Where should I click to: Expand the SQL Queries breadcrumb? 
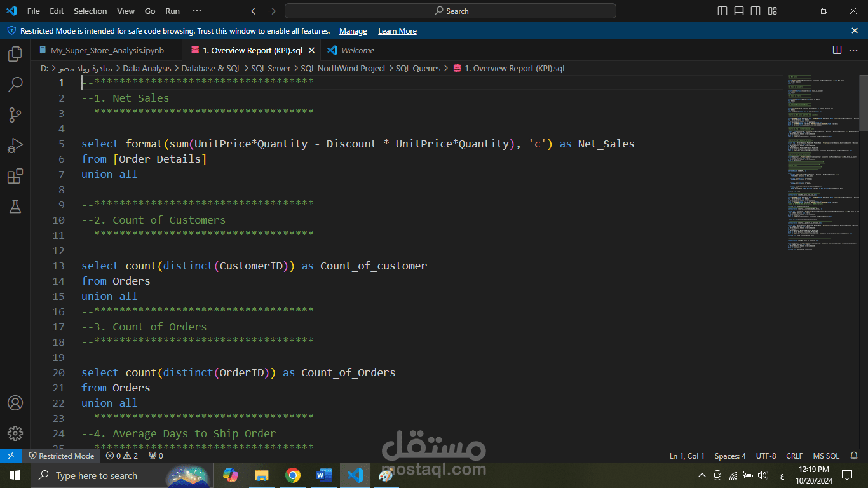click(418, 68)
